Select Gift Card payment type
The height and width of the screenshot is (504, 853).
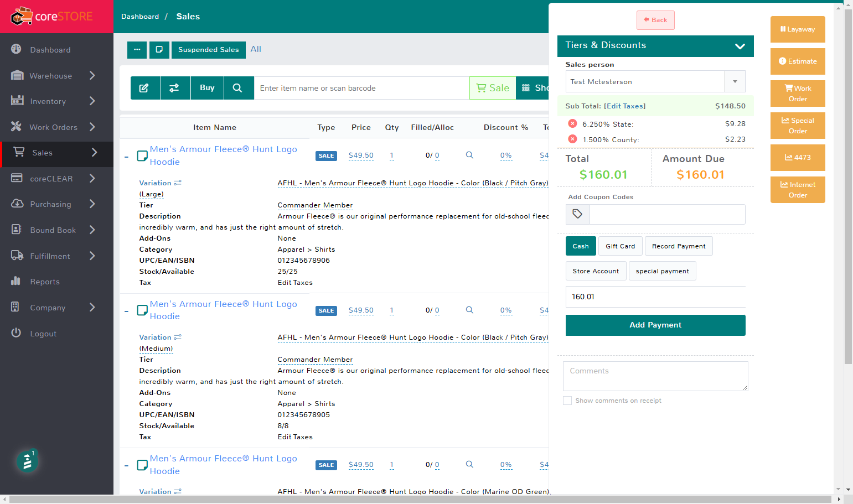click(621, 246)
